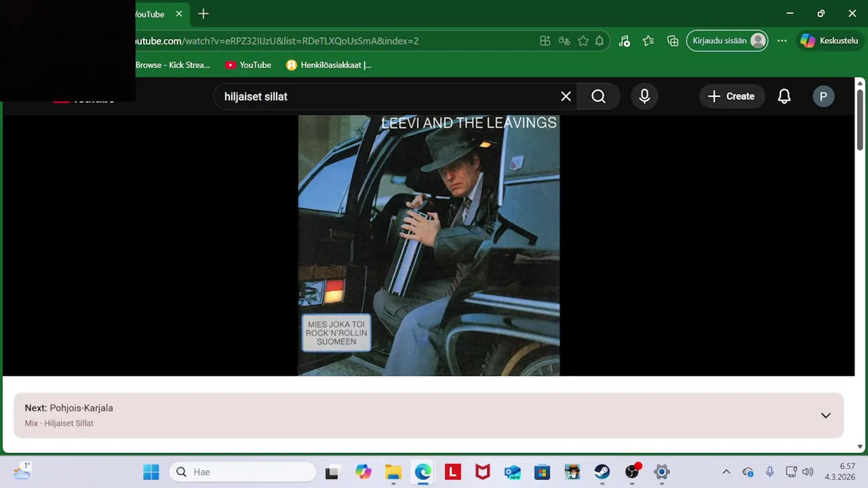Open the media control music icon
Image resolution: width=868 pixels, height=488 pixels.
[x=624, y=41]
